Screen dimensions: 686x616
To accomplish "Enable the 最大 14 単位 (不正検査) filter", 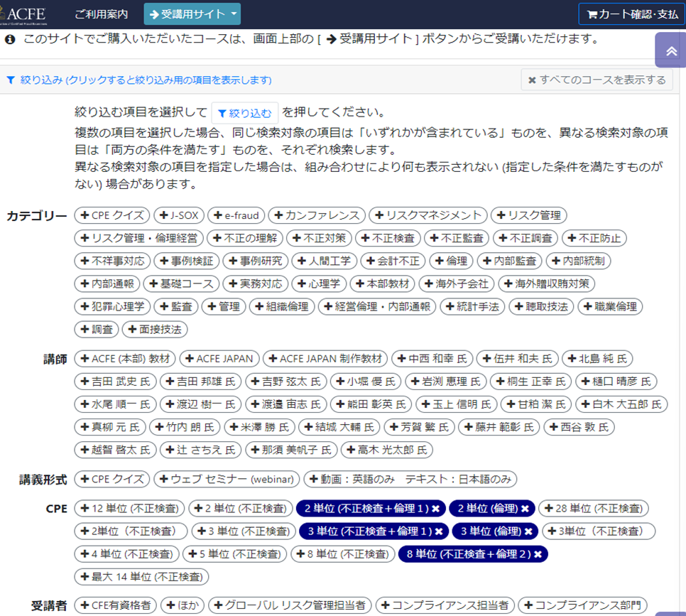I will 141,576.
